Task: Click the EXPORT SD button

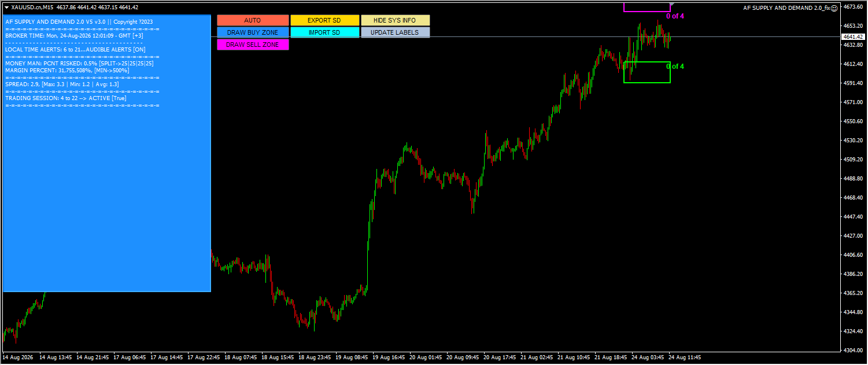Action: [324, 20]
